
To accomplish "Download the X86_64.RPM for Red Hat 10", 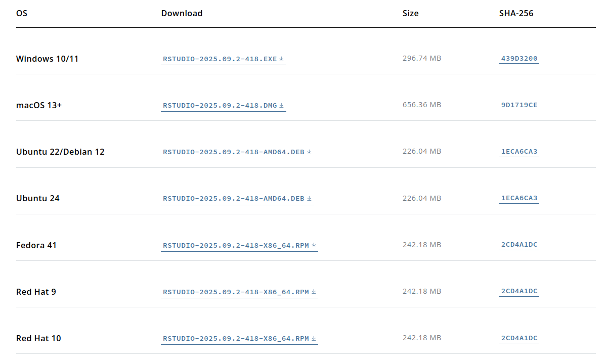I will click(236, 338).
